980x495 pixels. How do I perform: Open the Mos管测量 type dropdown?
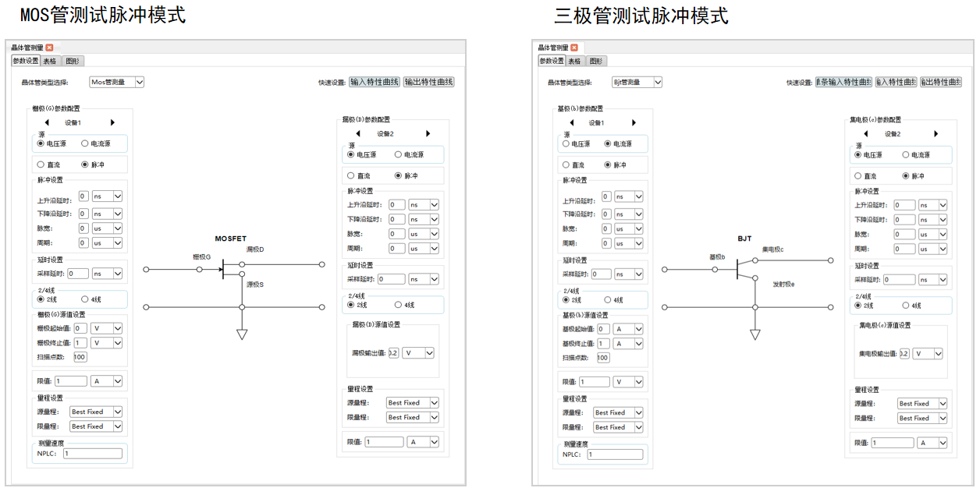(x=116, y=82)
